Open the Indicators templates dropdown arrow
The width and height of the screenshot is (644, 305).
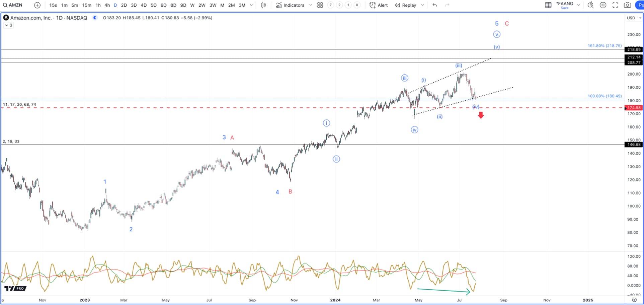pos(311,5)
